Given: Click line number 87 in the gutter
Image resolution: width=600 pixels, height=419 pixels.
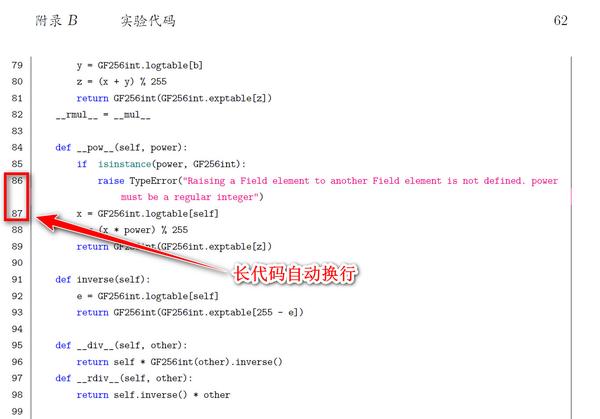Looking at the screenshot, I should coord(17,213).
